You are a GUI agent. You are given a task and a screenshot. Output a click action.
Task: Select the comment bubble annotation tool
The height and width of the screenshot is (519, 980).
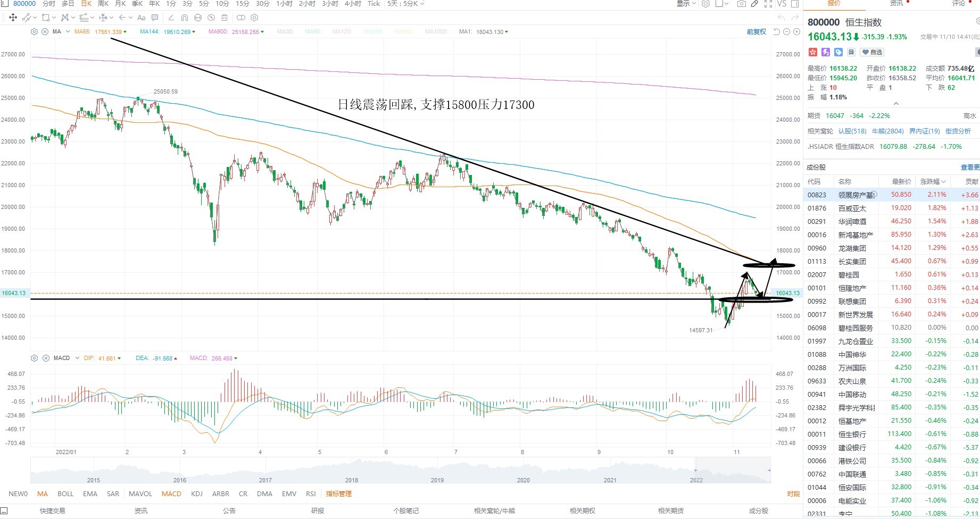[x=155, y=18]
